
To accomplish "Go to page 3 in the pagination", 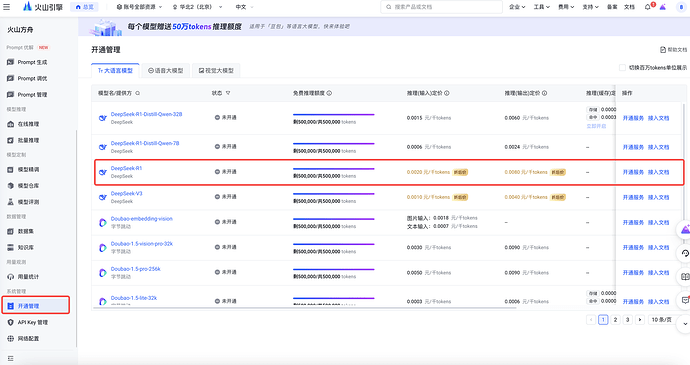I will 628,320.
